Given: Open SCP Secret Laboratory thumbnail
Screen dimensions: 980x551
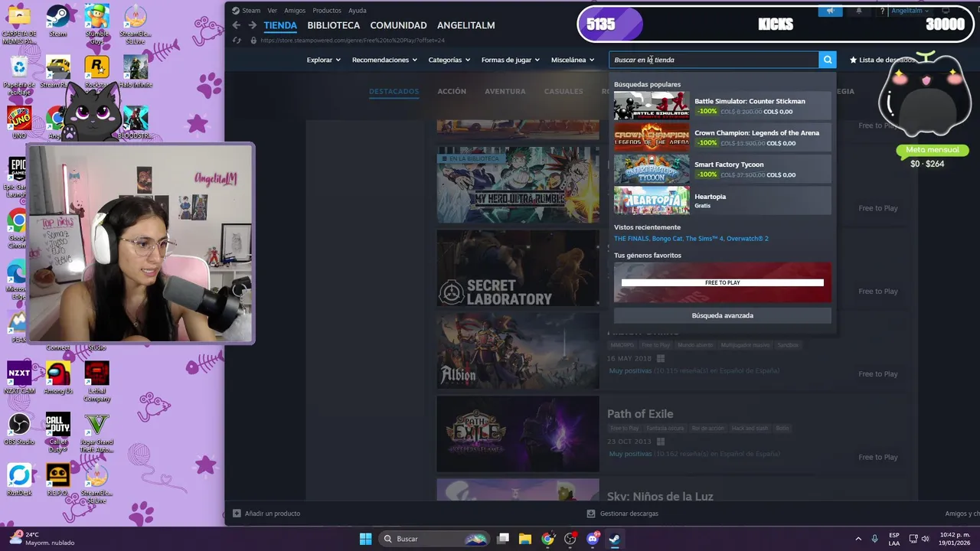Looking at the screenshot, I should (x=518, y=268).
